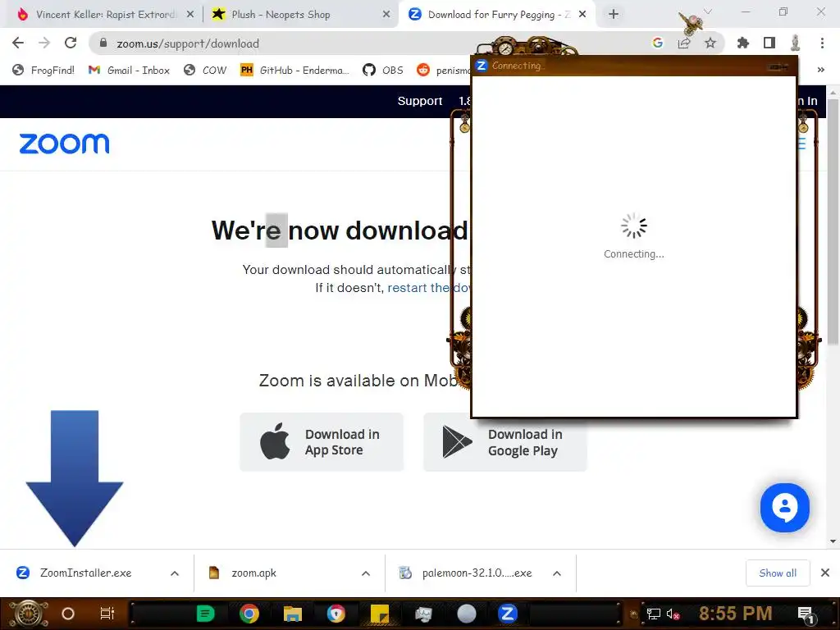
Task: Open the notification center icon
Action: 806,614
